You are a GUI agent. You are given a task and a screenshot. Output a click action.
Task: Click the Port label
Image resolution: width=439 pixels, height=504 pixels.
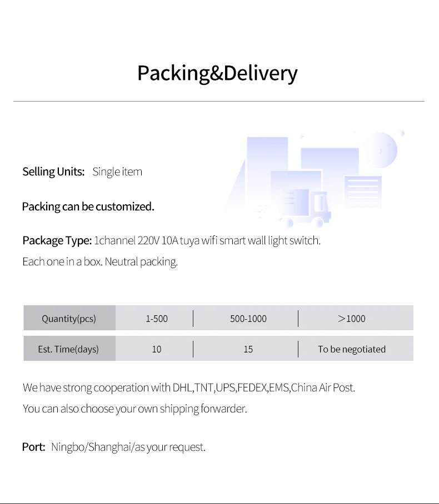pos(33,447)
